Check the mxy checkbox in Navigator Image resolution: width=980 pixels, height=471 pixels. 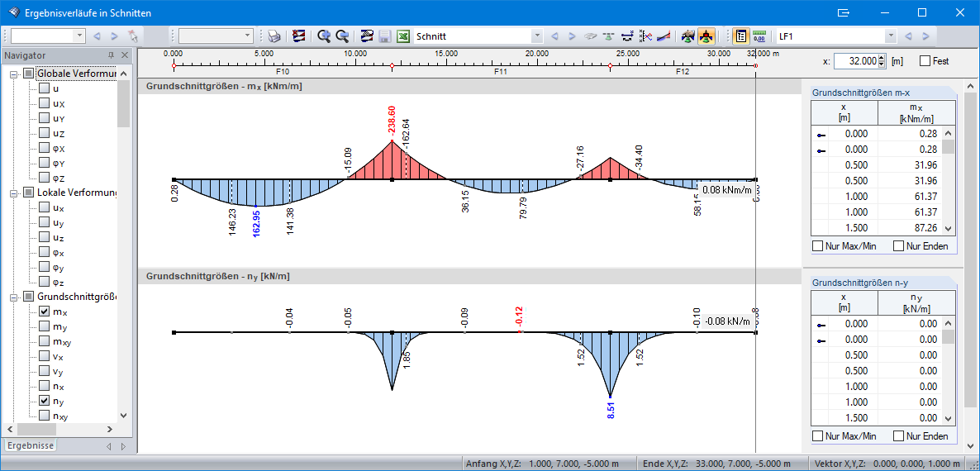[45, 341]
